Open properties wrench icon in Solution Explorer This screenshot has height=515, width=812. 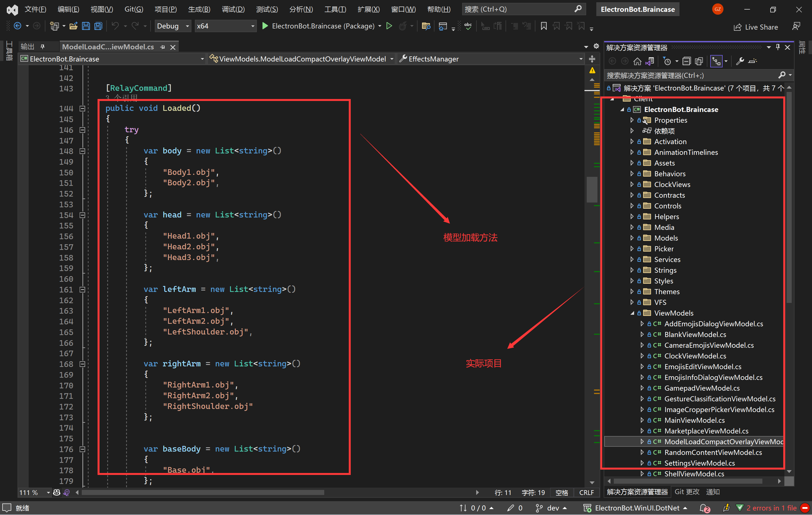click(740, 61)
